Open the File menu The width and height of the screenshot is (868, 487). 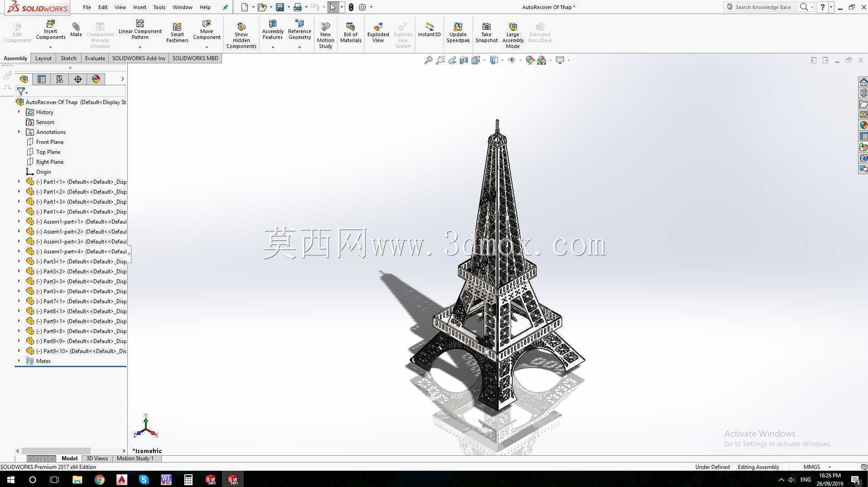tap(87, 7)
